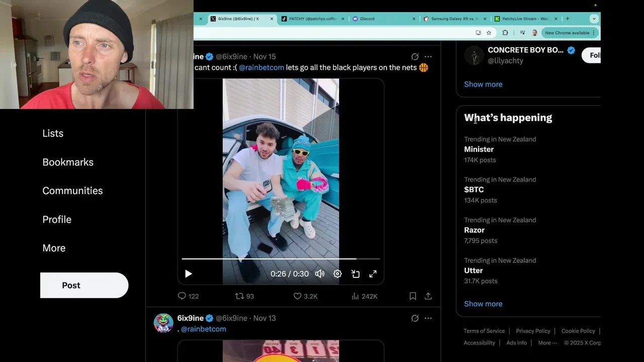Image resolution: width=644 pixels, height=362 pixels.
Task: Open Accessibility footer link
Action: pyautogui.click(x=479, y=343)
